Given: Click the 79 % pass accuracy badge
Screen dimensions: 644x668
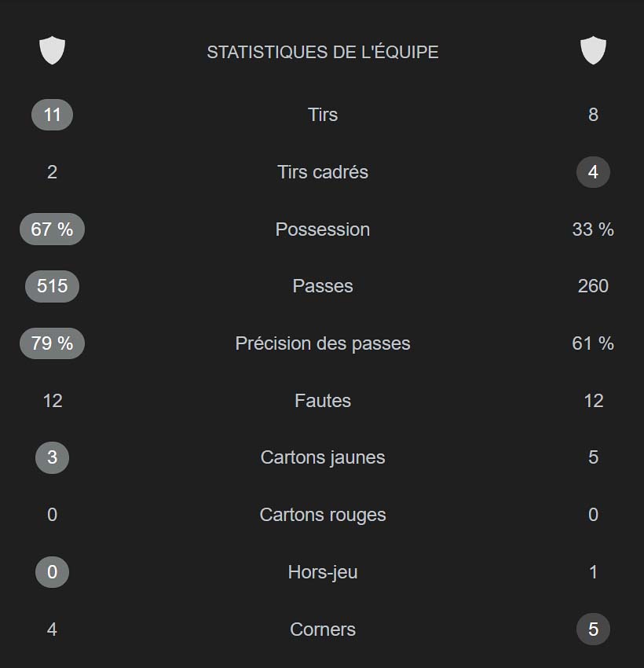Looking at the screenshot, I should 52,343.
